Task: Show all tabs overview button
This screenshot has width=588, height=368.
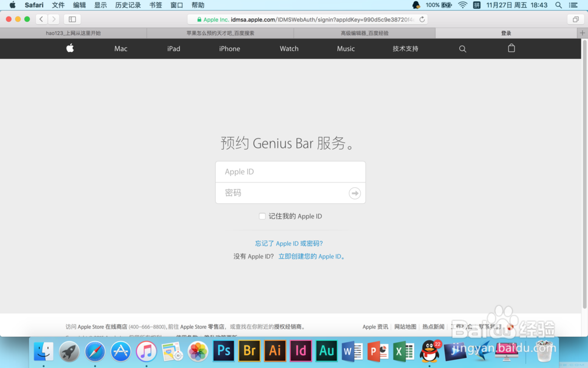Action: (x=575, y=19)
